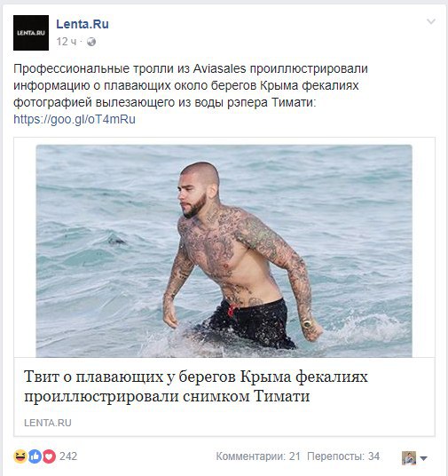Click the public globe privacy icon
Image resolution: width=448 pixels, height=476 pixels.
[x=91, y=42]
